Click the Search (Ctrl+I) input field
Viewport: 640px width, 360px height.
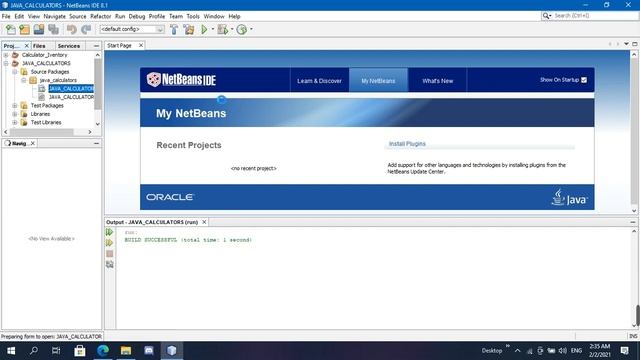pos(594,16)
